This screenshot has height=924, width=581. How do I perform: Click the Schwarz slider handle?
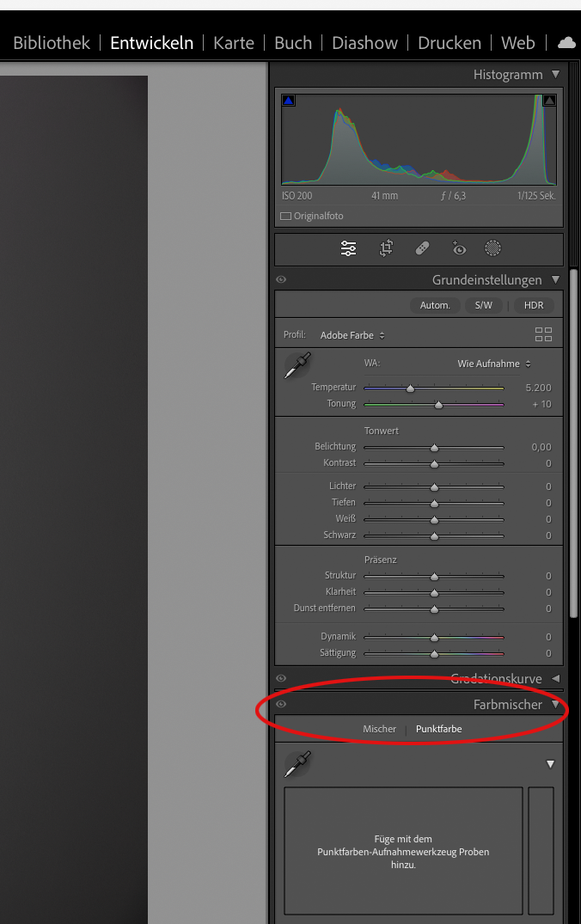[x=434, y=536]
